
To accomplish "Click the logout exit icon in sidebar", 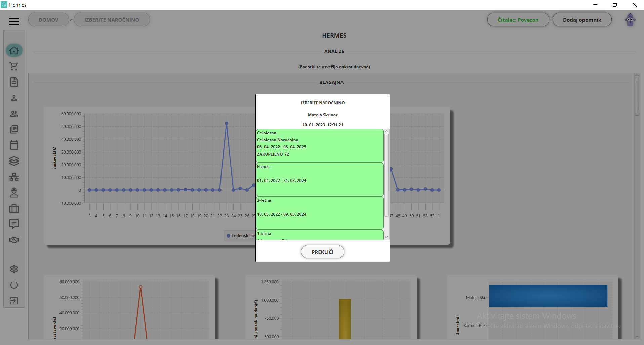I will pyautogui.click(x=14, y=301).
